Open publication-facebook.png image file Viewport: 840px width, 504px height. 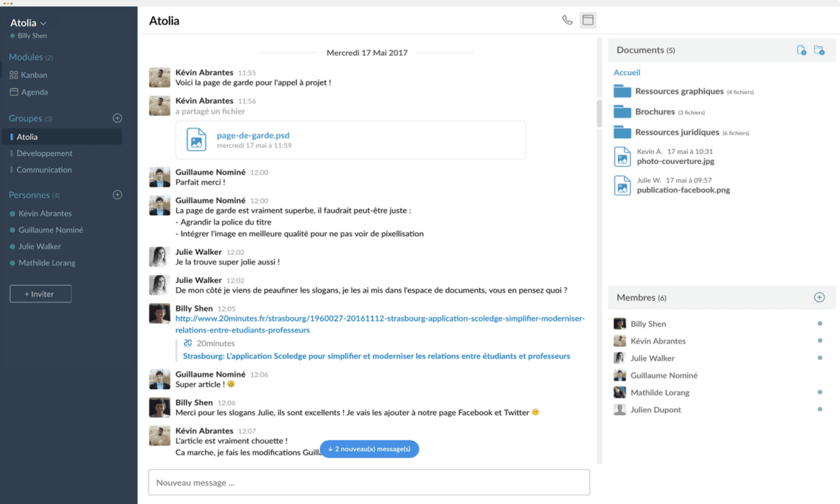683,190
